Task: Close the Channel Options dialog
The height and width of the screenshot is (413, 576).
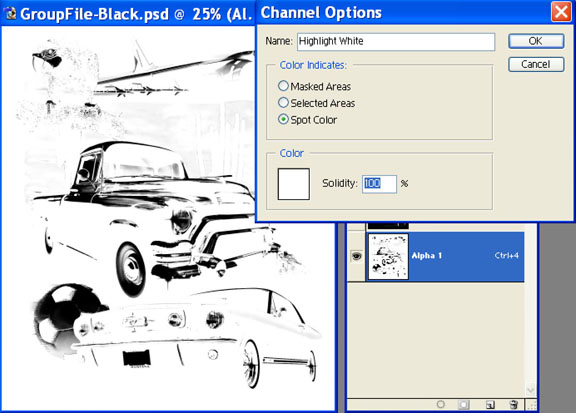Action: (561, 12)
